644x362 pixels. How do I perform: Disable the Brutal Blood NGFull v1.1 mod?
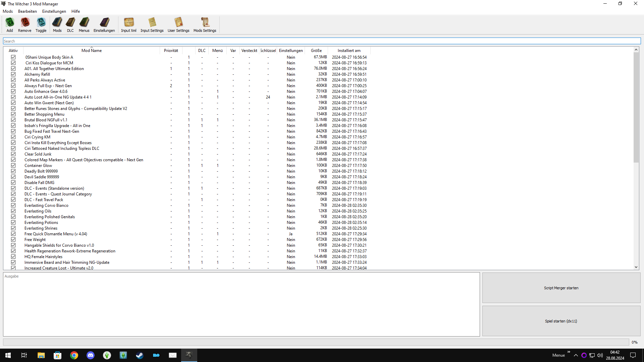(13, 120)
